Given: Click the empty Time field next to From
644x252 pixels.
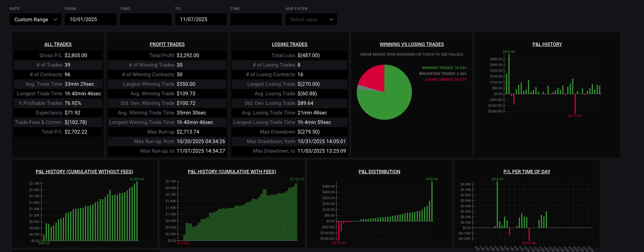Looking at the screenshot, I should coord(146,19).
